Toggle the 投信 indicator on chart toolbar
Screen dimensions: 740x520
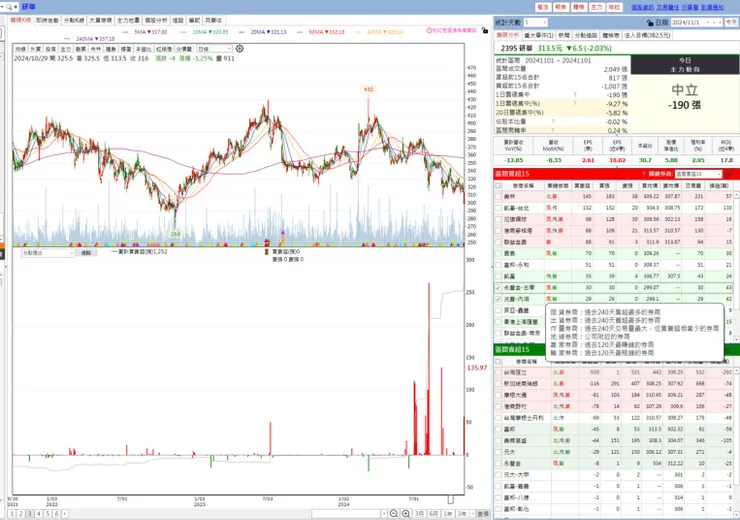(x=50, y=49)
